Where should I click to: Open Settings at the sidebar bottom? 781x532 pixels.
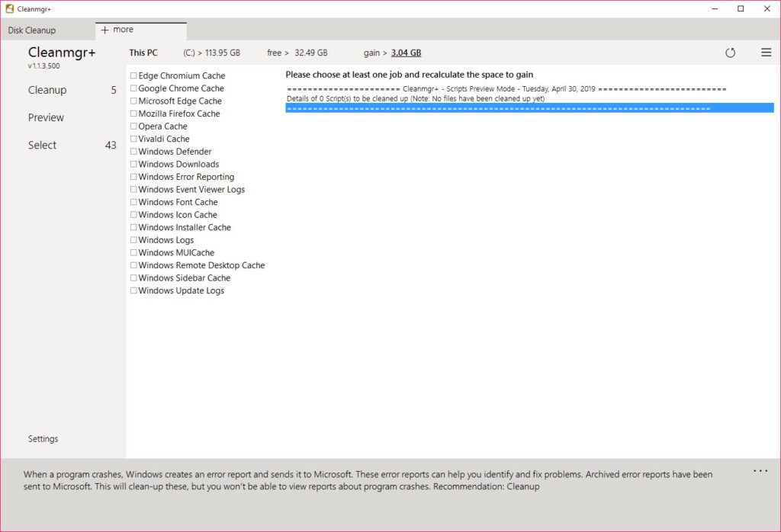tap(43, 439)
